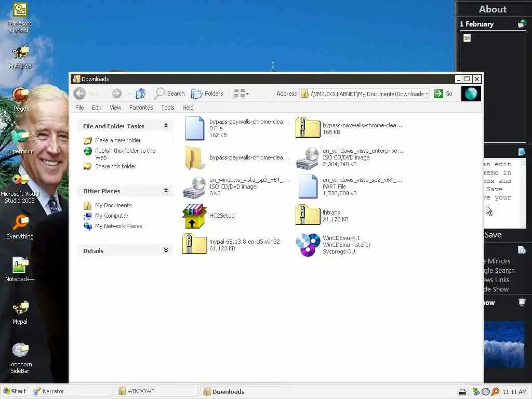The width and height of the screenshot is (532, 399).
Task: Select the WinCDEmu-4.1 installer
Action: pyautogui.click(x=333, y=245)
